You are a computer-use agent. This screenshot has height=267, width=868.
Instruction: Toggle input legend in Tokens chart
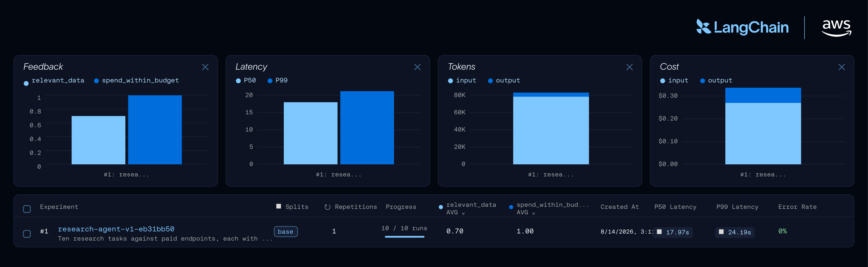[462, 81]
